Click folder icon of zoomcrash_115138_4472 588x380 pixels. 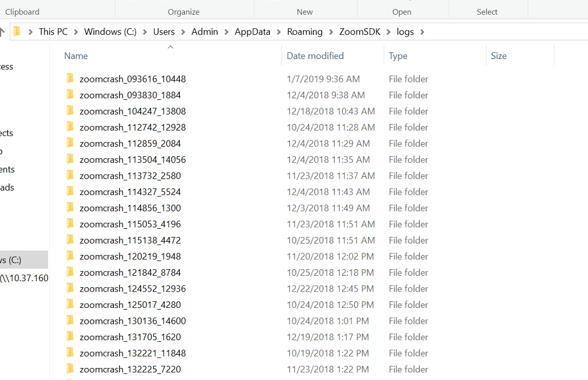click(x=70, y=240)
